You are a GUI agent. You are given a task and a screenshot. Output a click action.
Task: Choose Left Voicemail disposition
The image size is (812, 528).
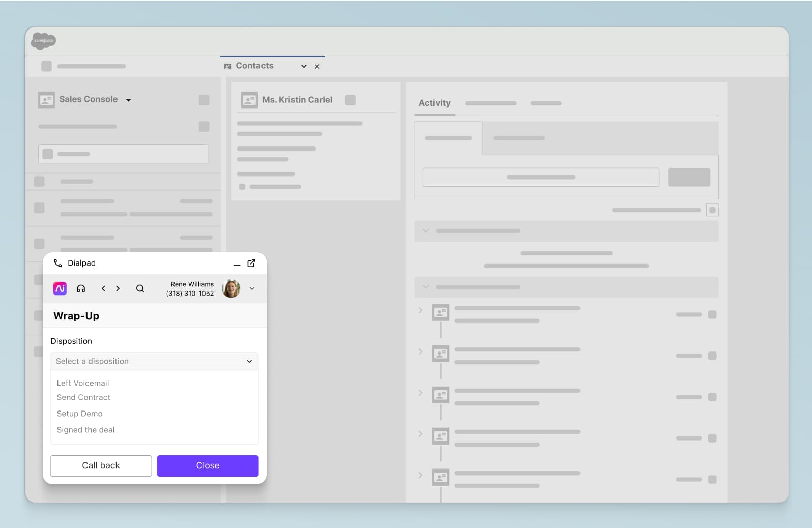83,383
